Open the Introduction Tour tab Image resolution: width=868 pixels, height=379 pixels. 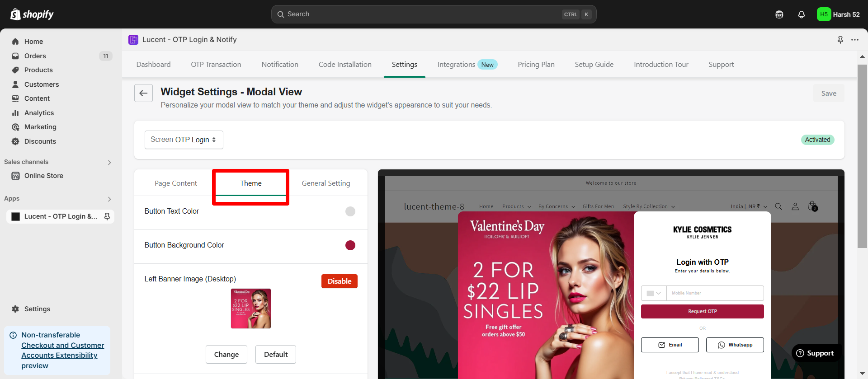tap(661, 65)
